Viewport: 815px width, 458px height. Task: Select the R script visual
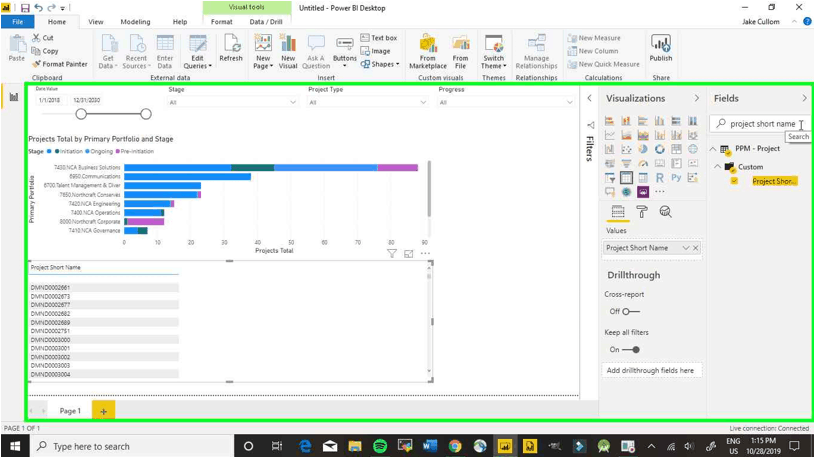click(660, 178)
